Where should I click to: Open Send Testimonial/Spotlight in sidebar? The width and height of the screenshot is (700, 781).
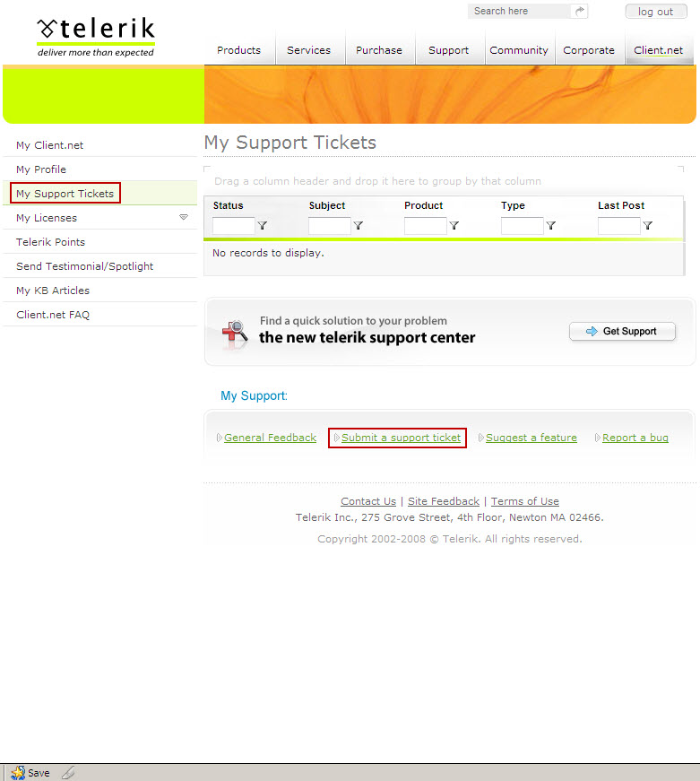coord(99,266)
